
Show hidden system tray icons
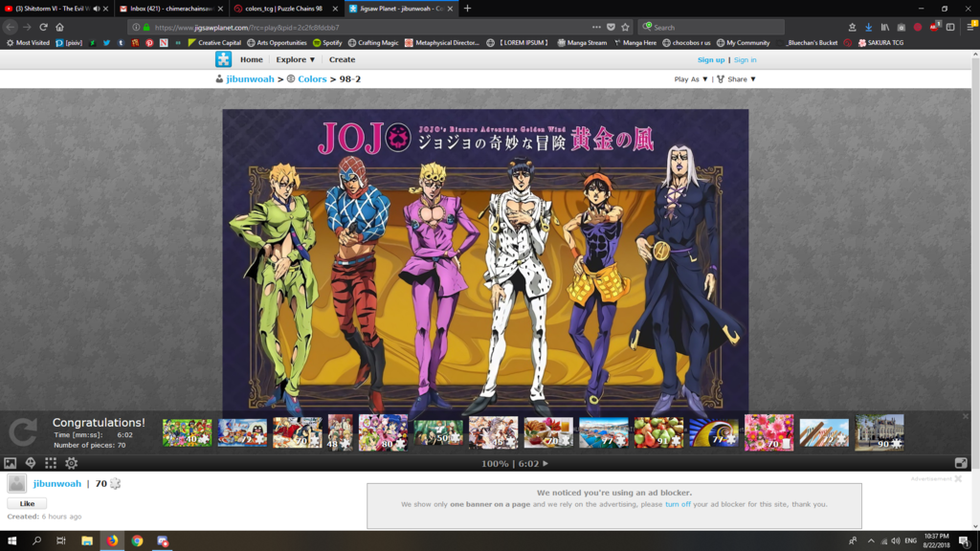click(x=871, y=540)
